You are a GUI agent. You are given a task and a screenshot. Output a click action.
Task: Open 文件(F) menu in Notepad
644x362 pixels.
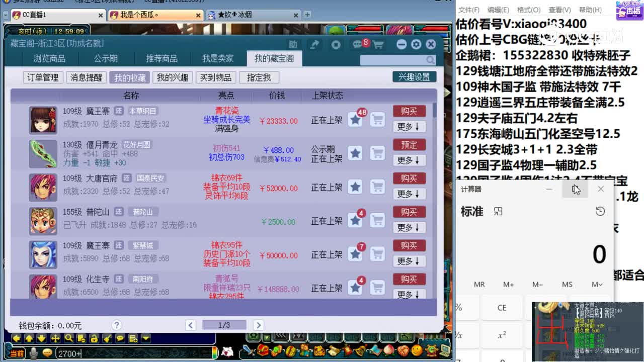pyautogui.click(x=469, y=10)
